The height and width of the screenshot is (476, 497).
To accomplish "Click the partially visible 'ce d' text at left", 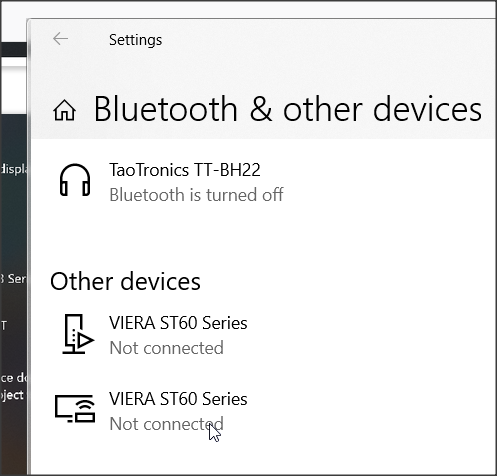I will click(13, 378).
